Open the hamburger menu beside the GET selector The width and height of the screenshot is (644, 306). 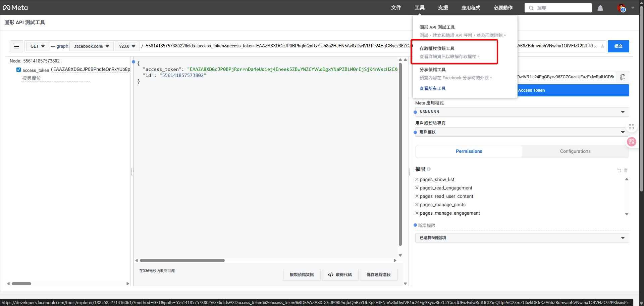[x=16, y=46]
